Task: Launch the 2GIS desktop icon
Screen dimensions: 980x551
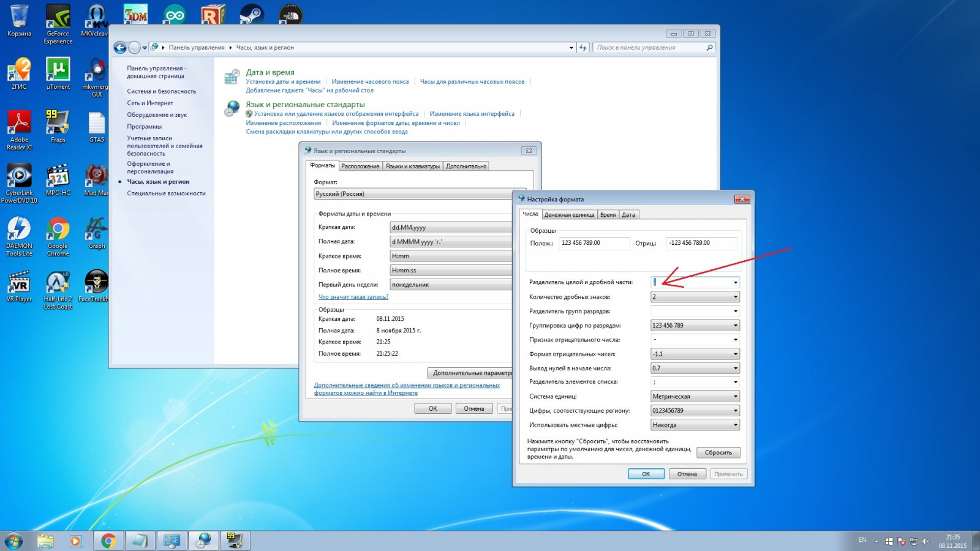Action: point(19,73)
